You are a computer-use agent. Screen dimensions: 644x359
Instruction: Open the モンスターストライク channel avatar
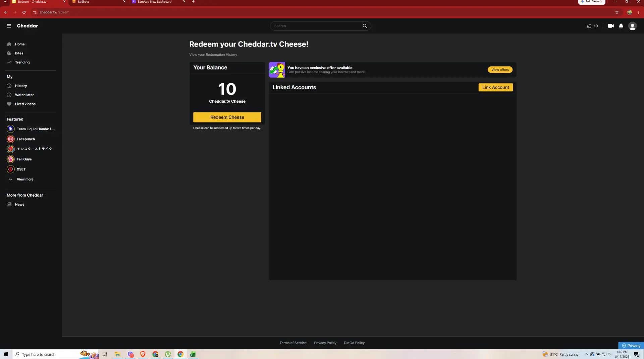click(x=11, y=149)
